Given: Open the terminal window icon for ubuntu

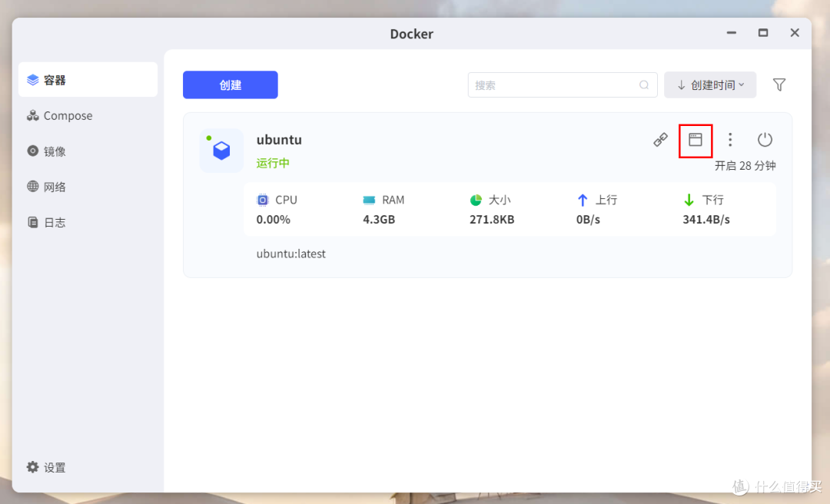Looking at the screenshot, I should (695, 140).
